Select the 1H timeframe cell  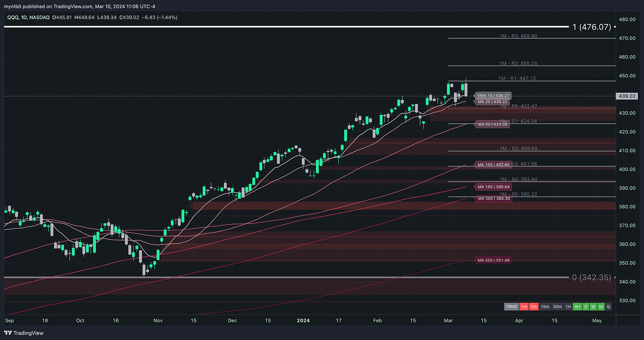click(568, 306)
